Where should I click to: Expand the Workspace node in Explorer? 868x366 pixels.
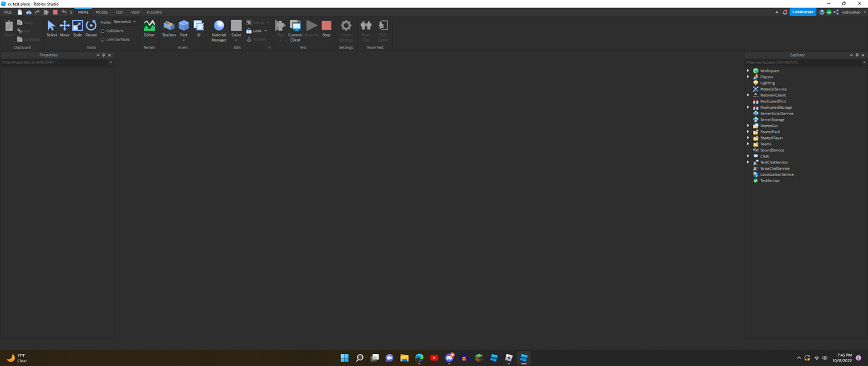click(x=748, y=70)
